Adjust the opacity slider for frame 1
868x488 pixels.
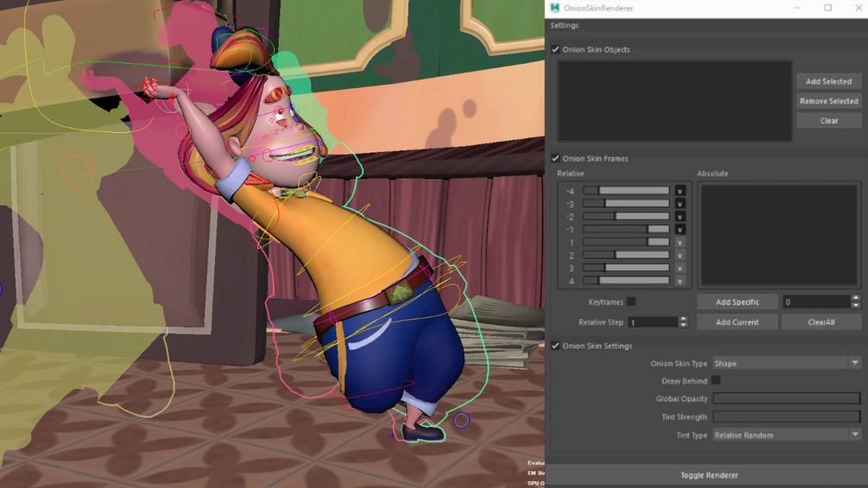(x=626, y=242)
